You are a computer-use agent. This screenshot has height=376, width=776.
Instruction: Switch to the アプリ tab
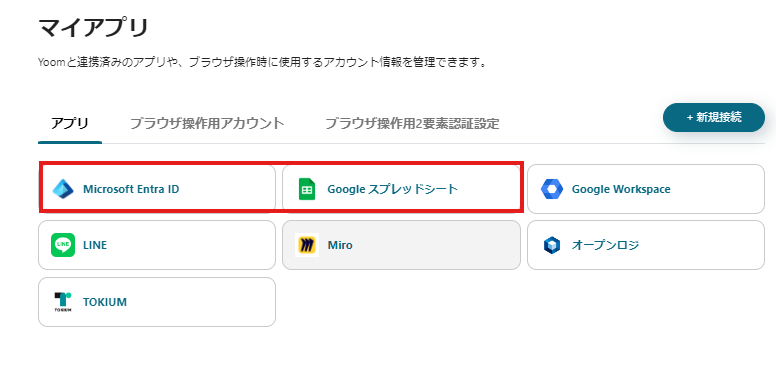(70, 123)
